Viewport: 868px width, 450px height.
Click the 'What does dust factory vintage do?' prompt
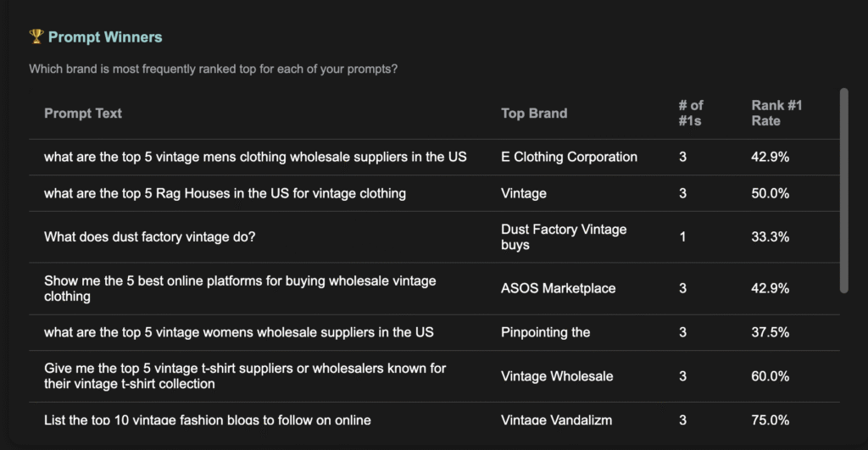click(x=149, y=237)
